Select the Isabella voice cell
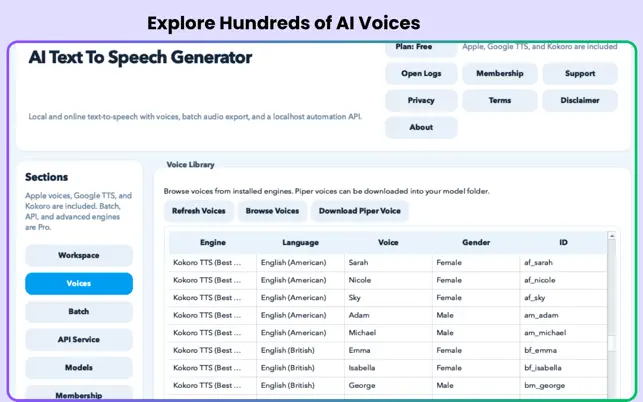Viewport: 643px width, 402px height. click(388, 368)
